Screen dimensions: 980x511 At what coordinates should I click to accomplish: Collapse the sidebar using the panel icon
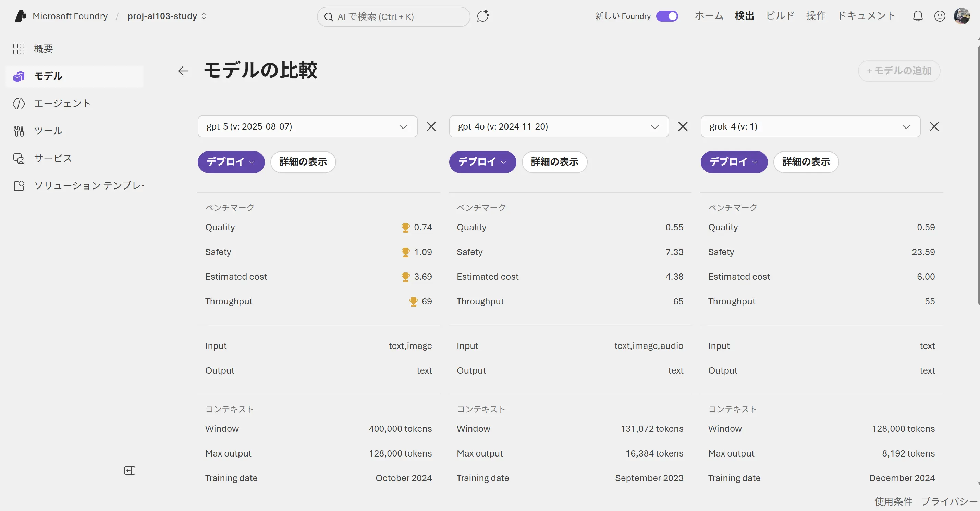(130, 471)
